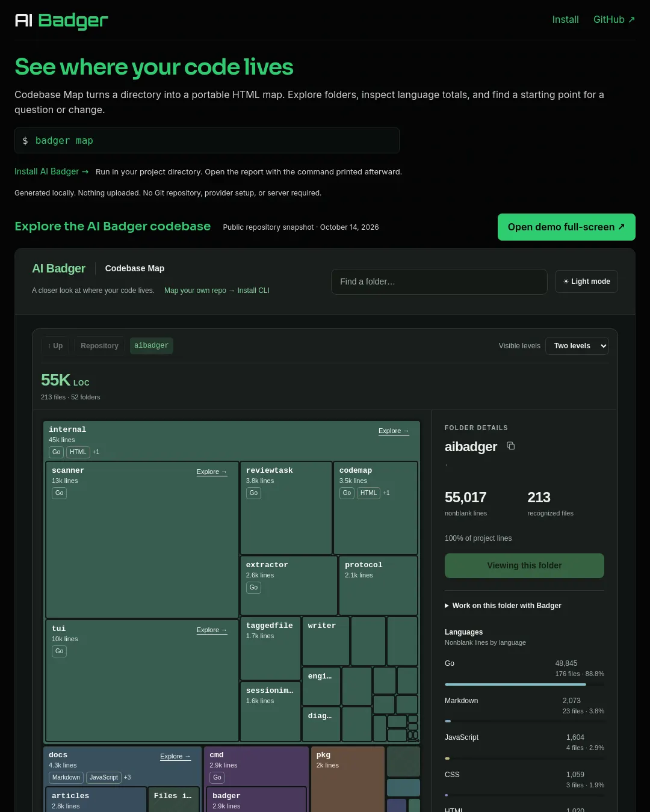Click the badger map command box
This screenshot has width=650, height=812.
207,141
